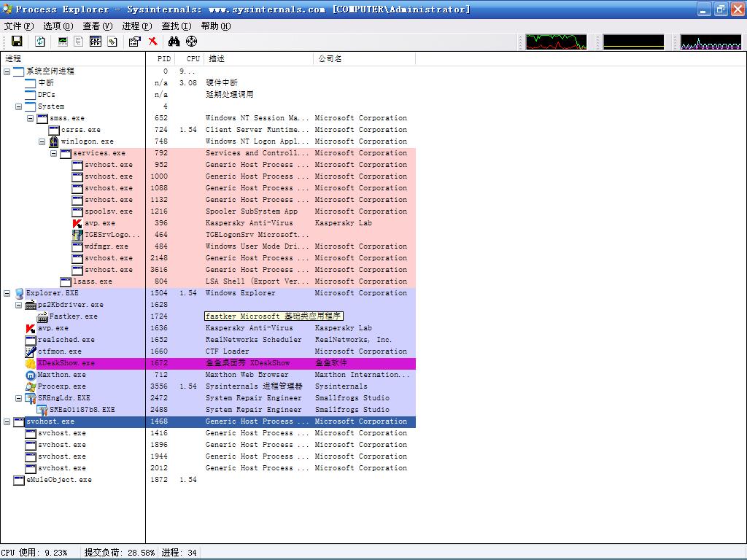Open the System Information graph icon

tap(63, 42)
